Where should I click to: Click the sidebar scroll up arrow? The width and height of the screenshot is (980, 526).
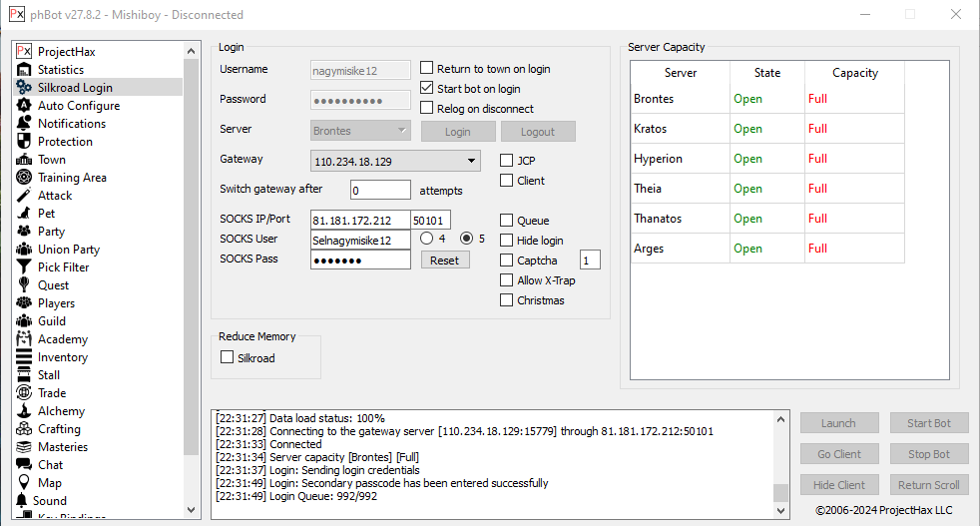pos(192,51)
